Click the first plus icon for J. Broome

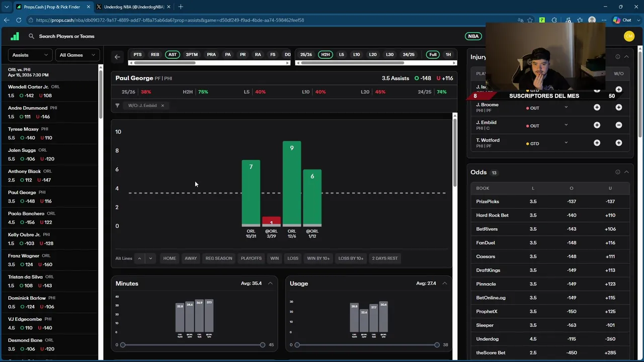click(x=597, y=108)
